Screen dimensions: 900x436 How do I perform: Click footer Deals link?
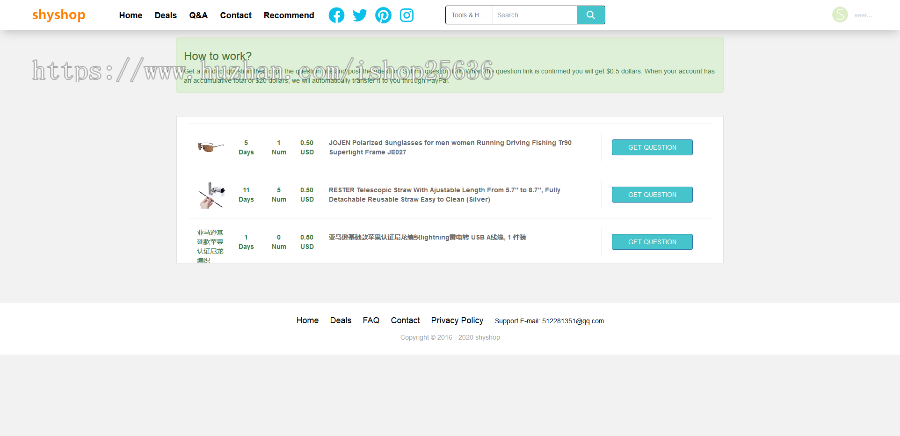pos(341,320)
